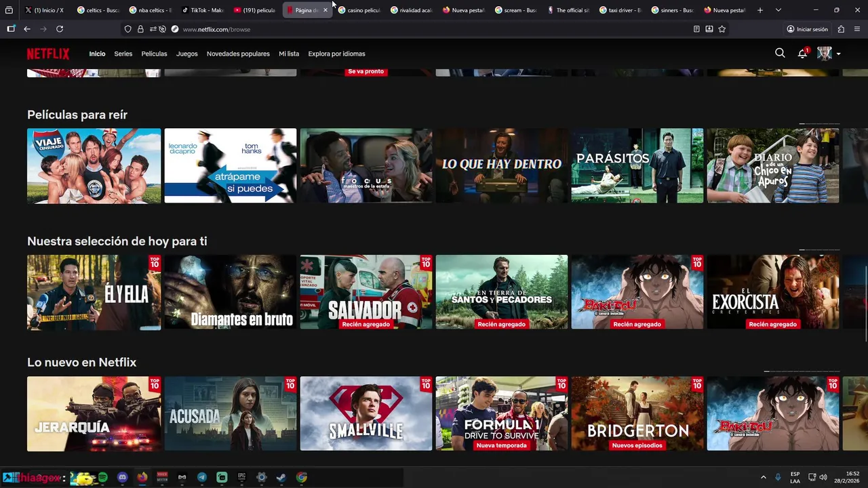The width and height of the screenshot is (868, 488).
Task: Open Telegram from the taskbar
Action: coord(202,477)
